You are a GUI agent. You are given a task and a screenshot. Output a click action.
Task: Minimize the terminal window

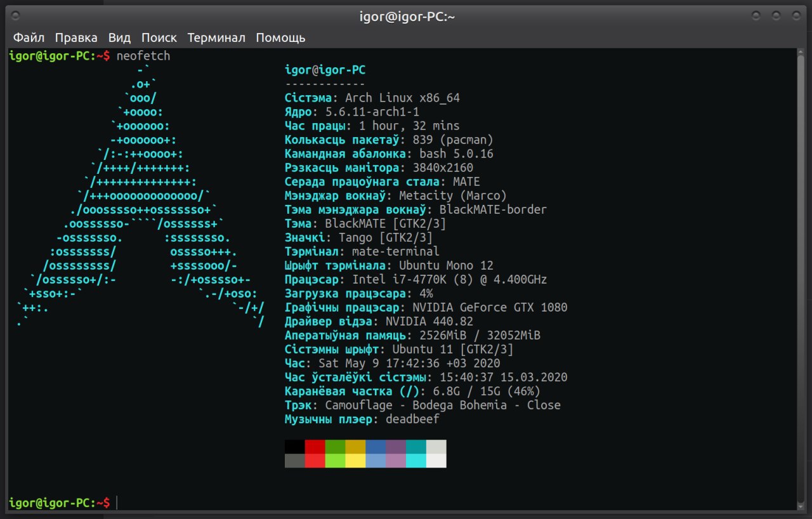pos(756,15)
